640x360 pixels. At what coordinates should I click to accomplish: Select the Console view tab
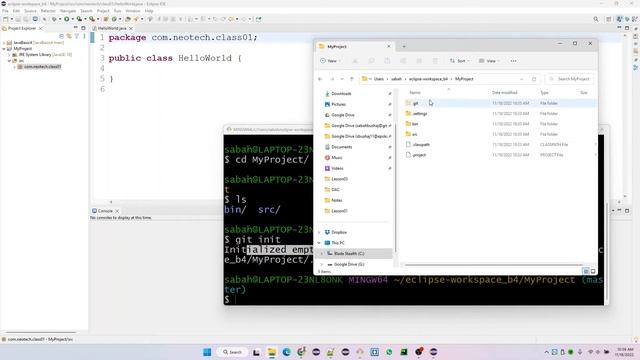pos(105,211)
